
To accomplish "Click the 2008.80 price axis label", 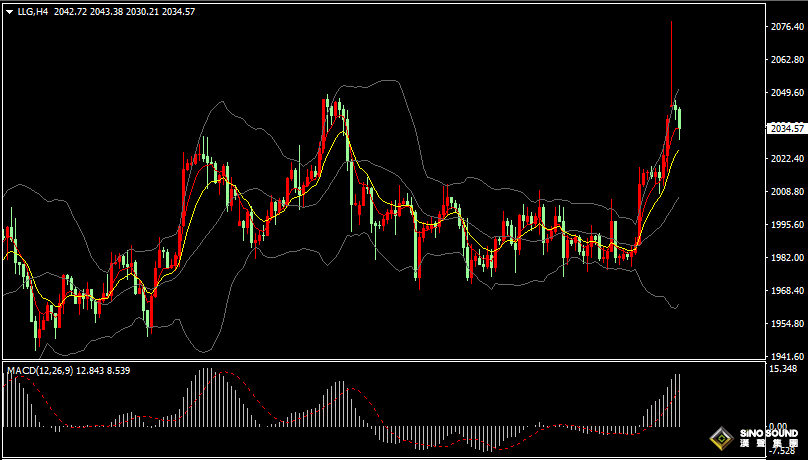I will pos(784,192).
